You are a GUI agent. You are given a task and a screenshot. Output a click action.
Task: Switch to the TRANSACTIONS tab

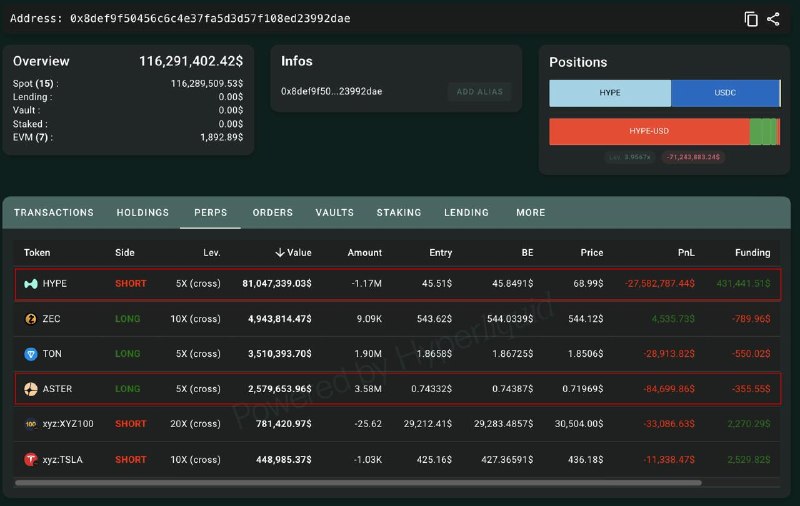(x=54, y=213)
